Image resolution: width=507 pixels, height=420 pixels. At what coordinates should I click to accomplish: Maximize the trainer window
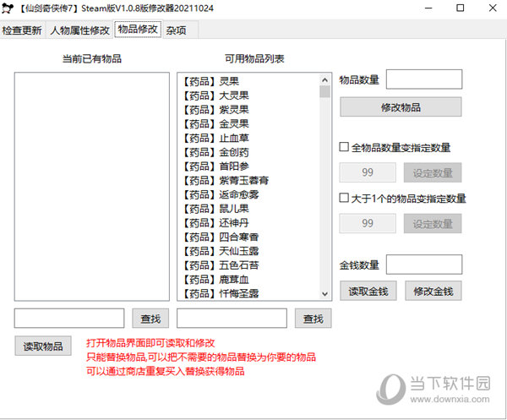tap(461, 8)
